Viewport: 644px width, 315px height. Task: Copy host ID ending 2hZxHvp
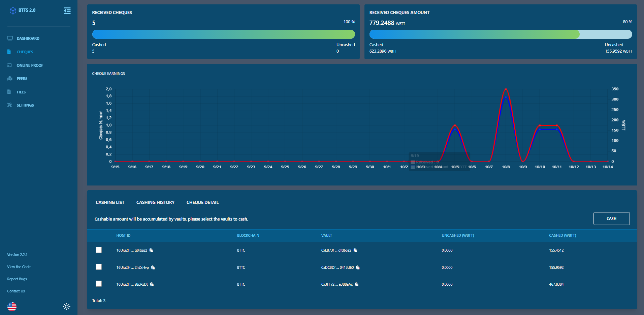(x=153, y=267)
